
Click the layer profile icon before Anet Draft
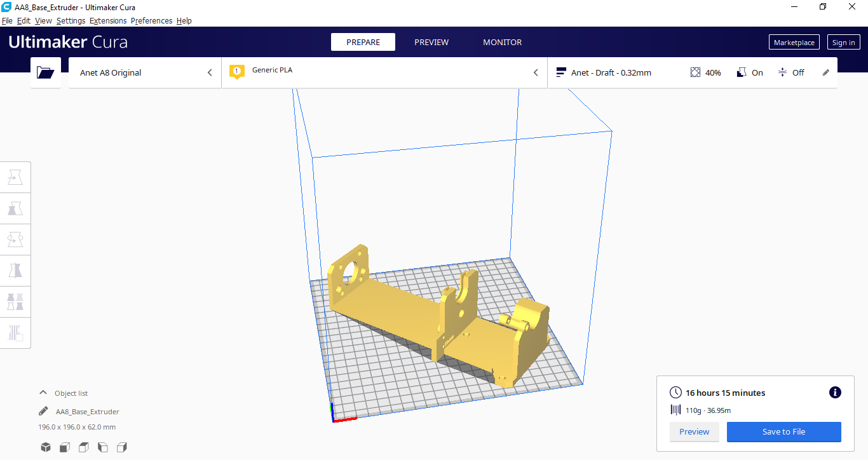coord(561,72)
